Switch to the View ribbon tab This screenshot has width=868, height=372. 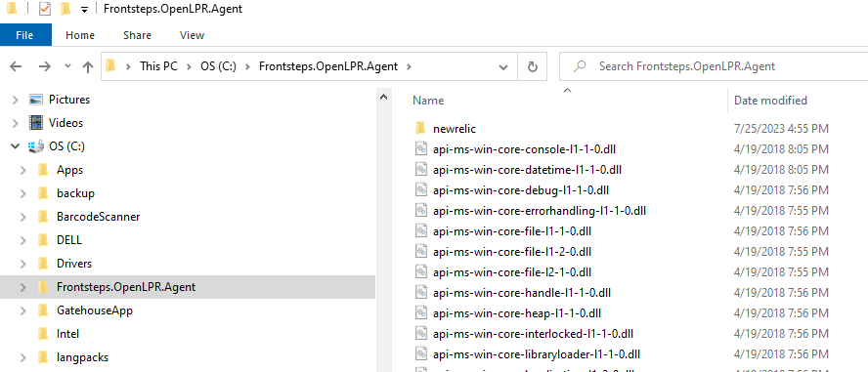[x=193, y=35]
